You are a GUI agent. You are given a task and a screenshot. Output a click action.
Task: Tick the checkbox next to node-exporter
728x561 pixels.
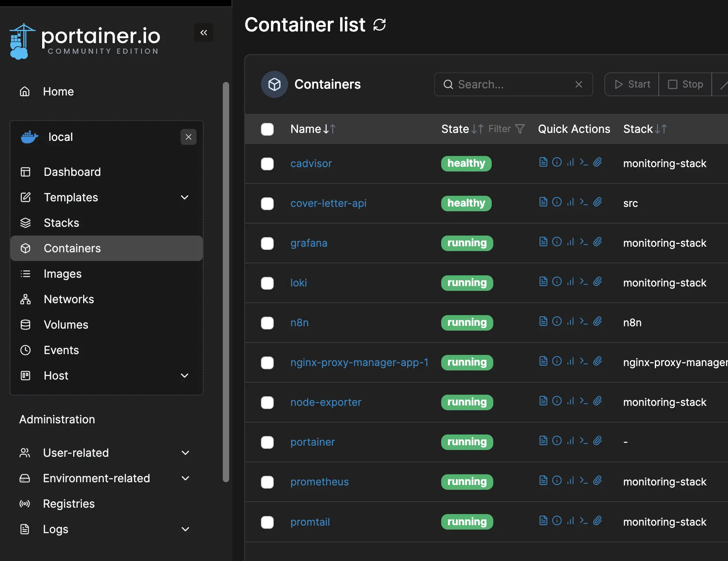point(267,403)
